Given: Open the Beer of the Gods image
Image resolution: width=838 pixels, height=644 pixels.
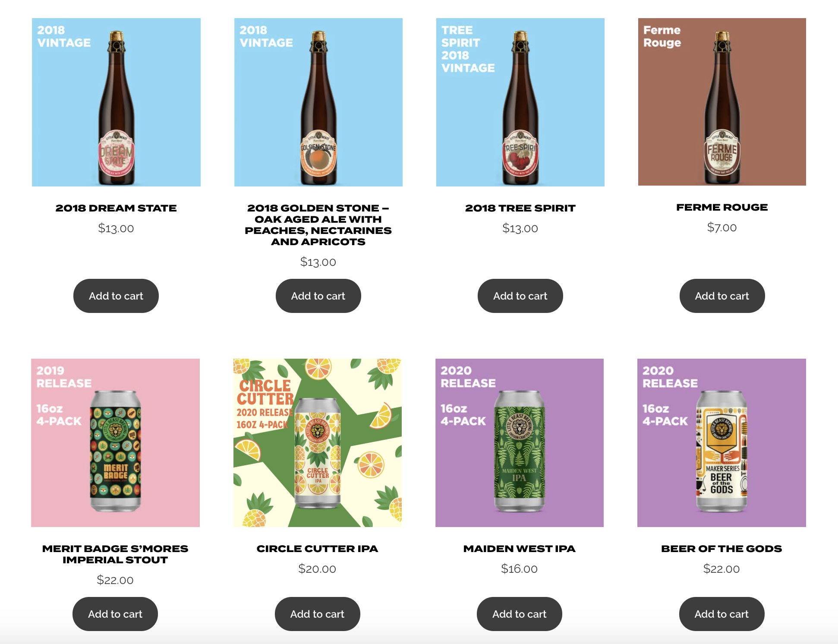Looking at the screenshot, I should coord(721,443).
